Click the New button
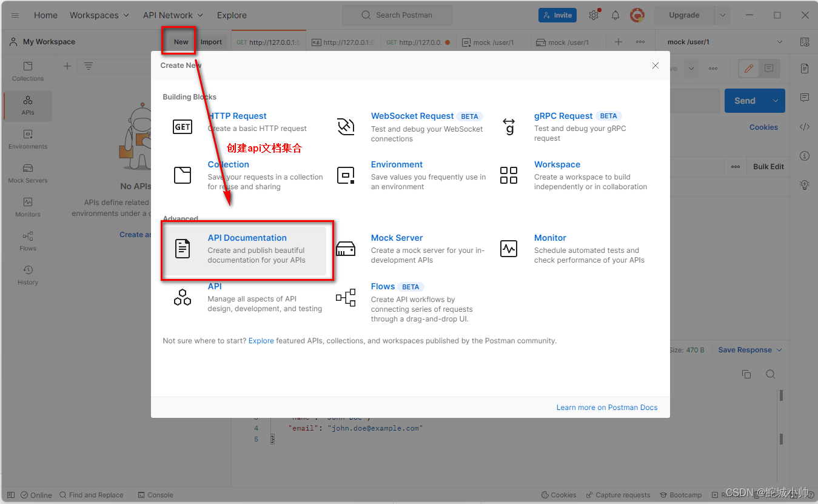 (x=181, y=42)
